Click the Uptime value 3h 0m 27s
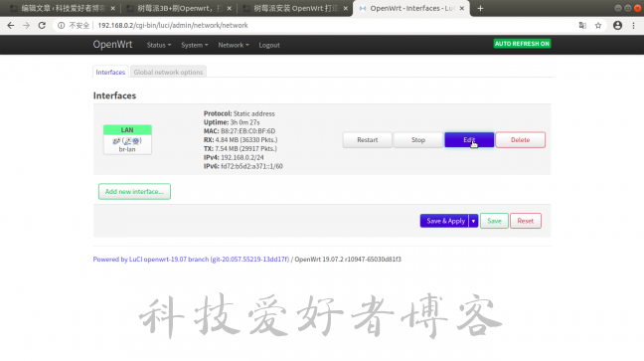 click(244, 122)
